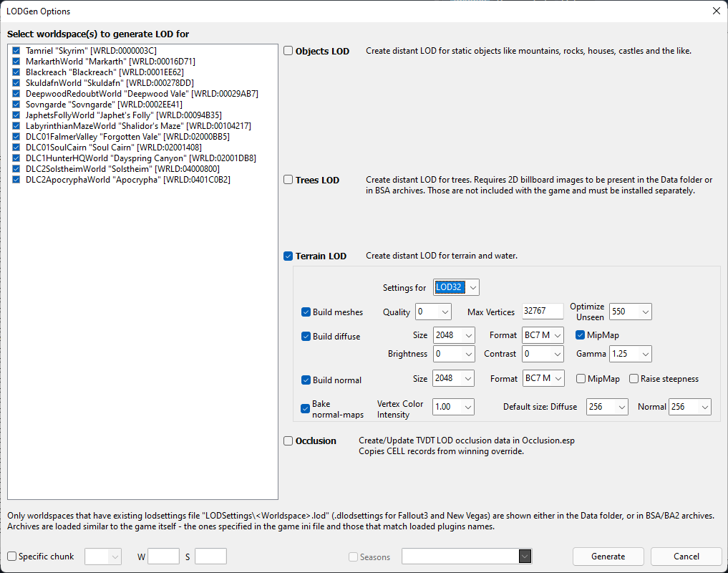Screen dimensions: 728x573
Task: Toggle the DeepwoodRedoubtWorld checkbox
Action: (16, 93)
